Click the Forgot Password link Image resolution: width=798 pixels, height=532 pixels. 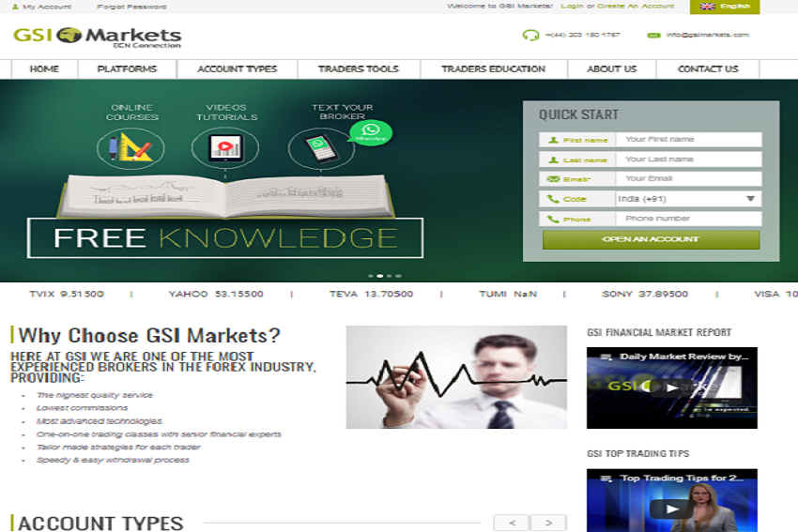tap(131, 7)
